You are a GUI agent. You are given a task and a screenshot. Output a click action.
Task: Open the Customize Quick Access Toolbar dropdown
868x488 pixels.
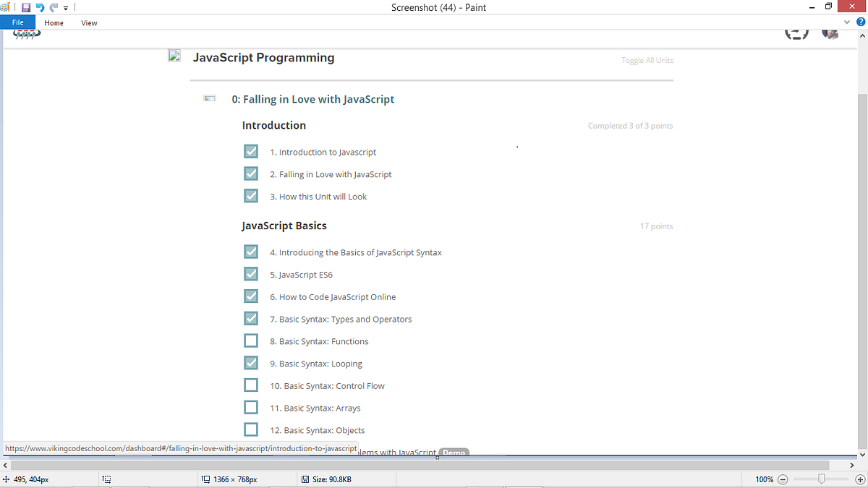64,7
